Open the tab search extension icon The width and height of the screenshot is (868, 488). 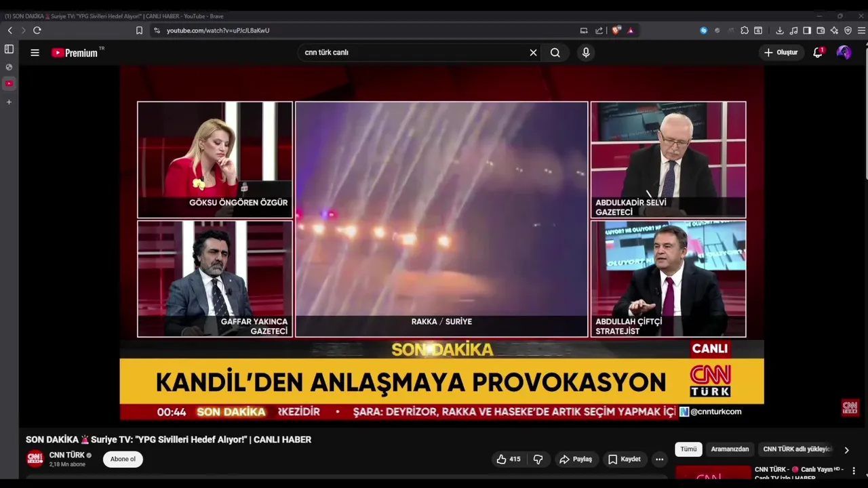[758, 30]
